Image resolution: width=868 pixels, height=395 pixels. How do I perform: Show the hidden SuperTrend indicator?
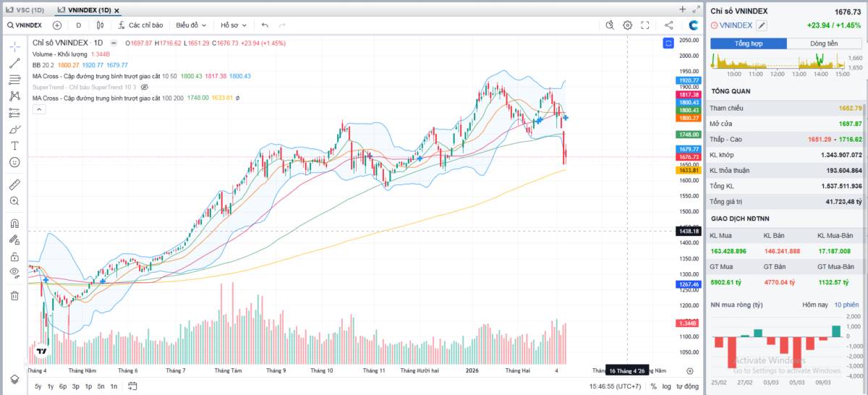click(144, 87)
